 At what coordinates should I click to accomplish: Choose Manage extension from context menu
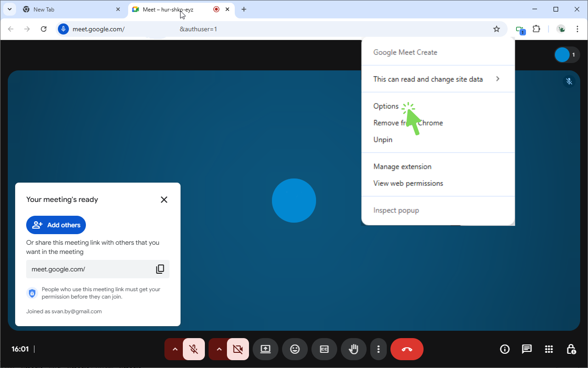click(402, 167)
